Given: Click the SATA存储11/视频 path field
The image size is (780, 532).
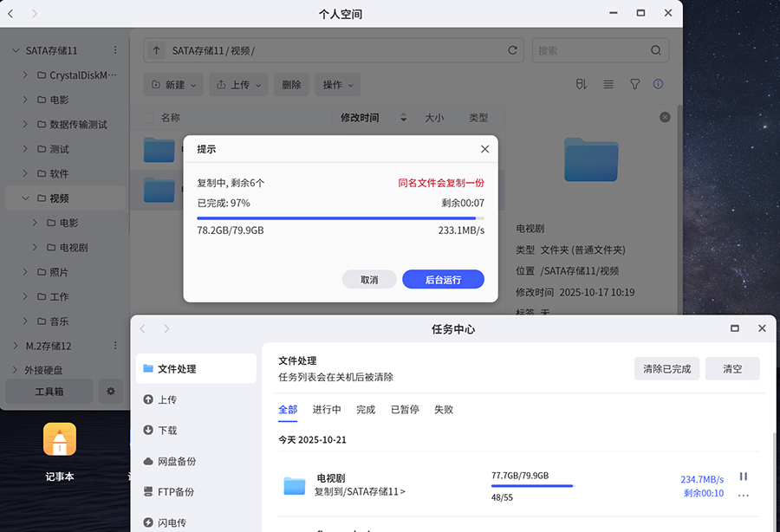Looking at the screenshot, I should (334, 50).
